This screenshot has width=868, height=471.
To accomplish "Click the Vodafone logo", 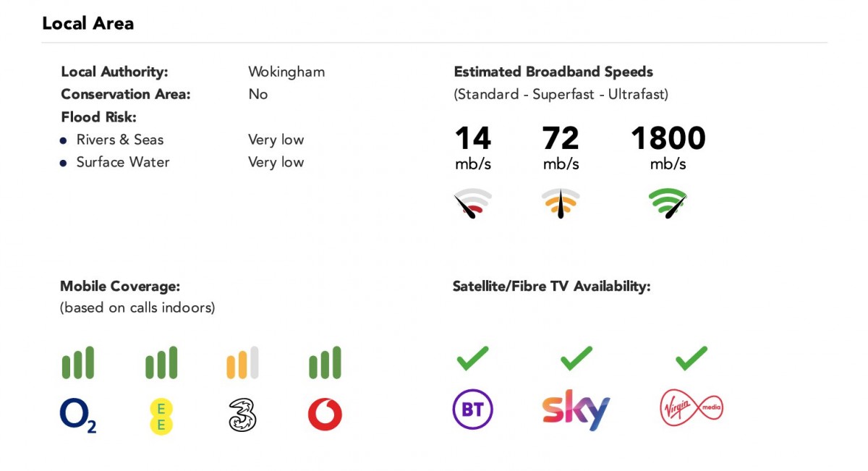I will 325,416.
